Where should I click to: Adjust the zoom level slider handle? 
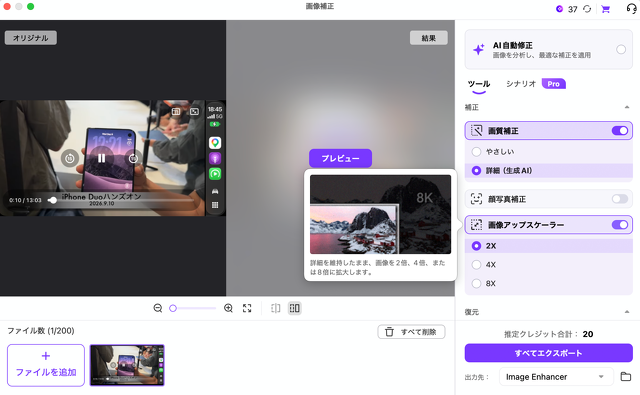pyautogui.click(x=173, y=308)
